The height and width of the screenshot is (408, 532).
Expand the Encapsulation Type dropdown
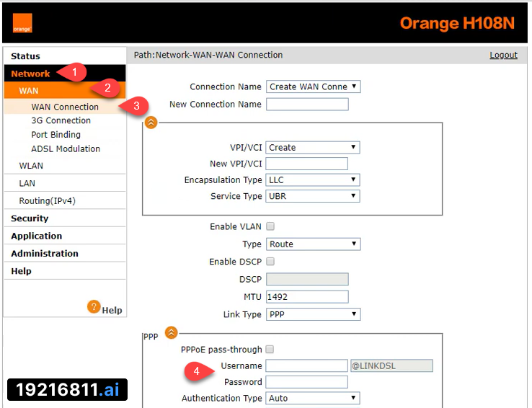point(312,179)
